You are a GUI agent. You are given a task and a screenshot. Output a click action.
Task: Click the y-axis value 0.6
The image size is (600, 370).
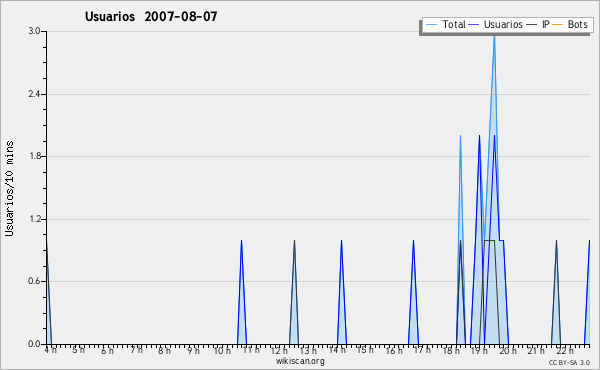[34, 281]
